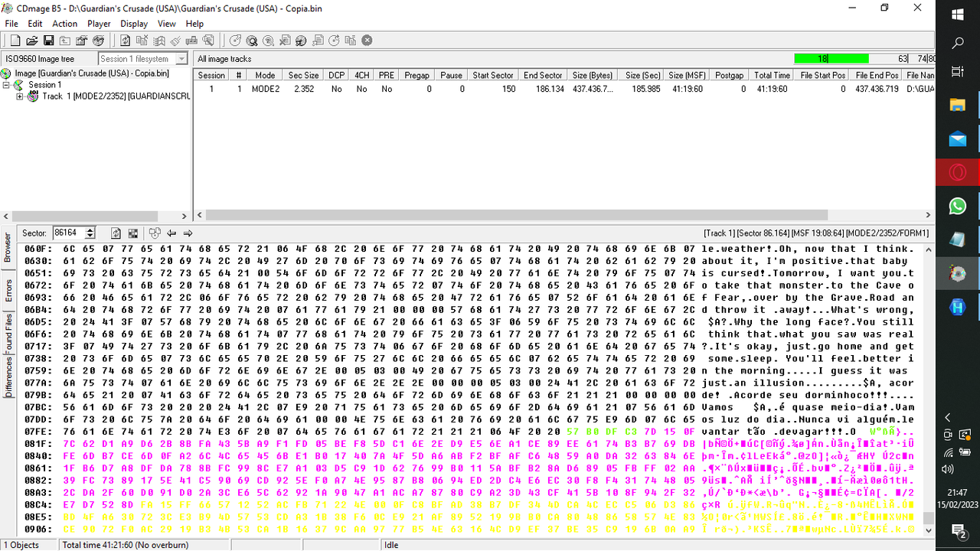Click the dark disc scan magnifier icon

coord(252,41)
